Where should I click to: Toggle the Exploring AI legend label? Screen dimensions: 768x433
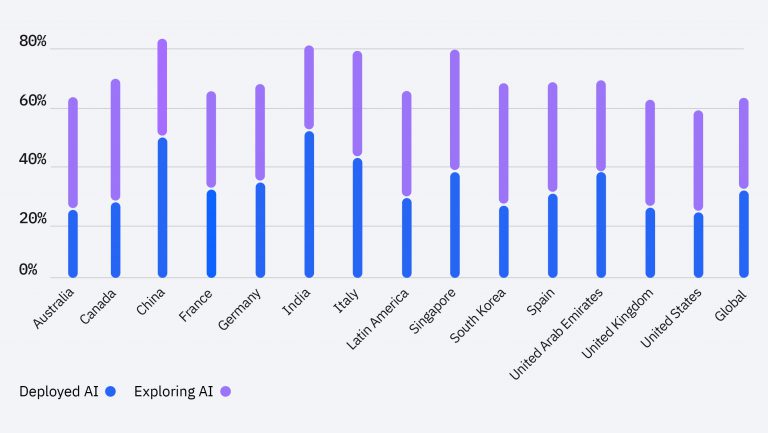click(173, 391)
